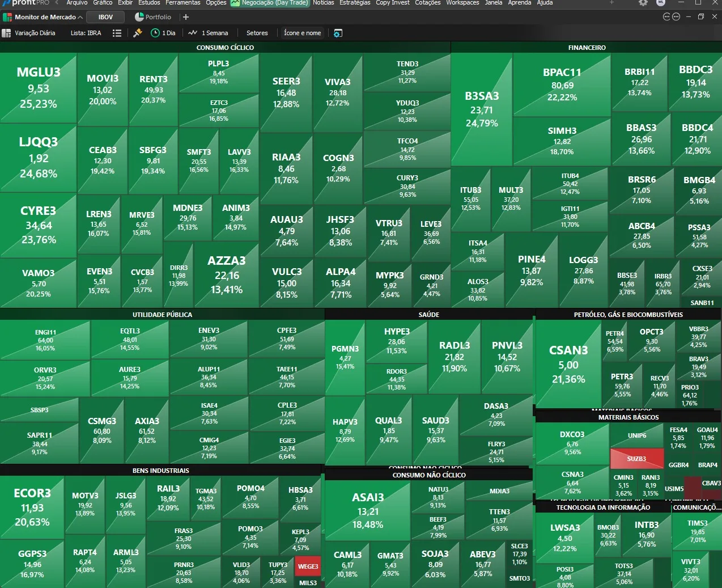Viewport: 722px width, 588px height.
Task: Open the monitor settings gear-window icon
Action: point(338,33)
